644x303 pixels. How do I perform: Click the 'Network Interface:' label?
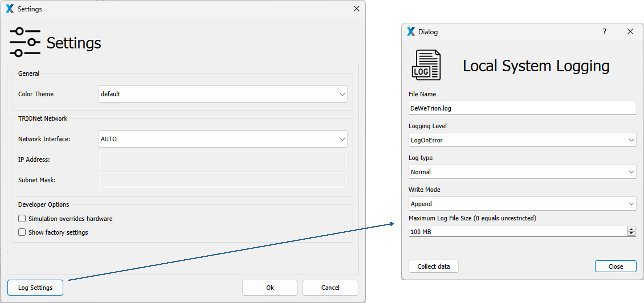[44, 139]
